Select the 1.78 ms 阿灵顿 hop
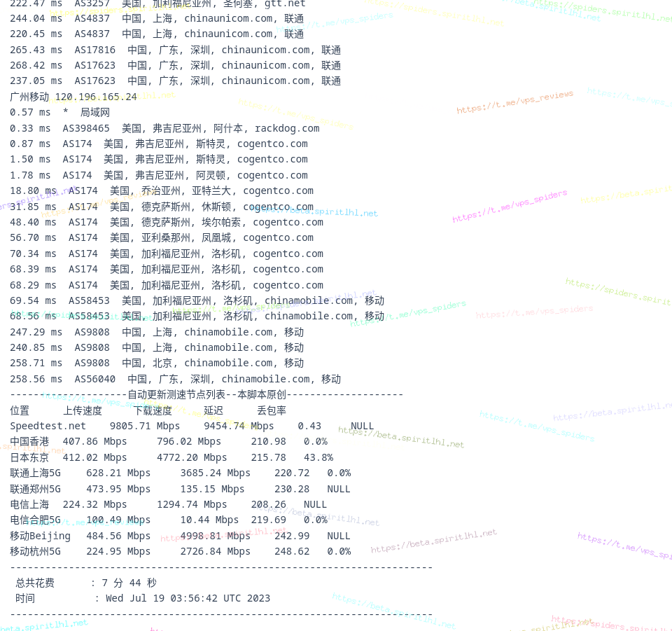Screen dimensions: 672x631 coord(159,175)
